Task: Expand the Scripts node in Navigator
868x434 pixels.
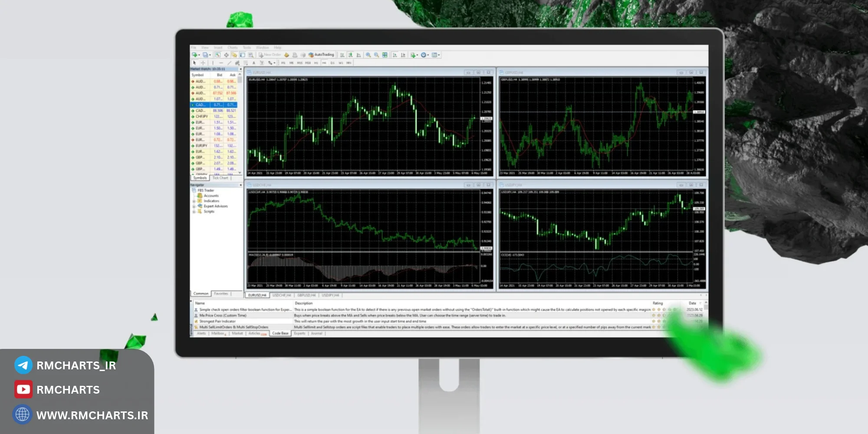Action: coord(194,211)
